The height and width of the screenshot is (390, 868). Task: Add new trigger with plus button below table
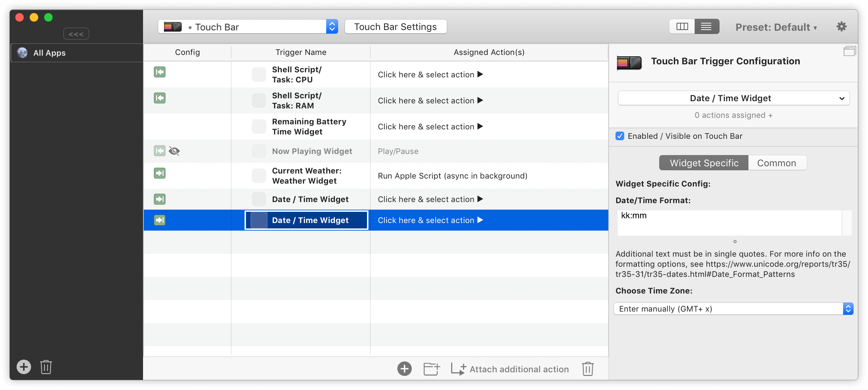pyautogui.click(x=405, y=369)
